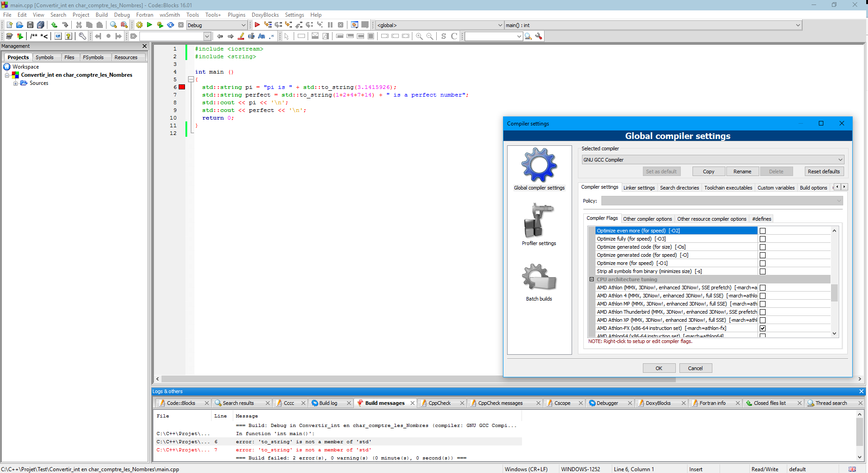This screenshot has width=868, height=473.
Task: Open the Selected compiler dropdown
Action: (x=712, y=160)
